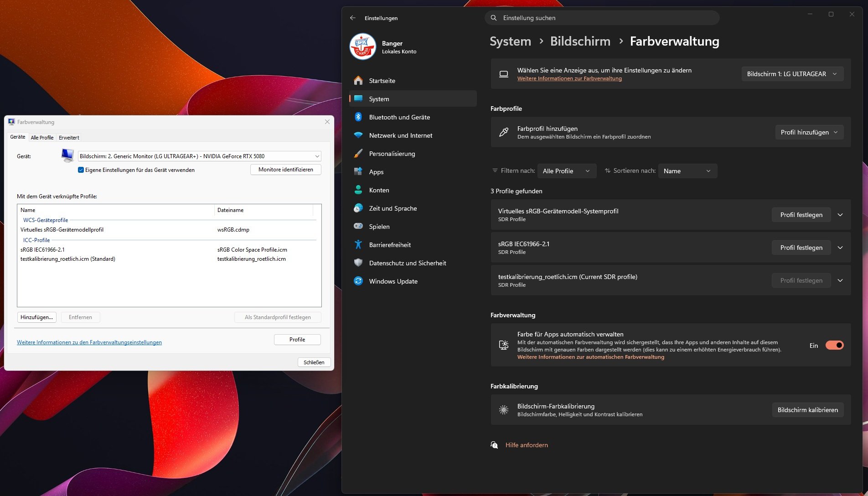868x496 pixels.
Task: Click the Profile button in Farbverwaltung dialog
Action: tap(297, 340)
